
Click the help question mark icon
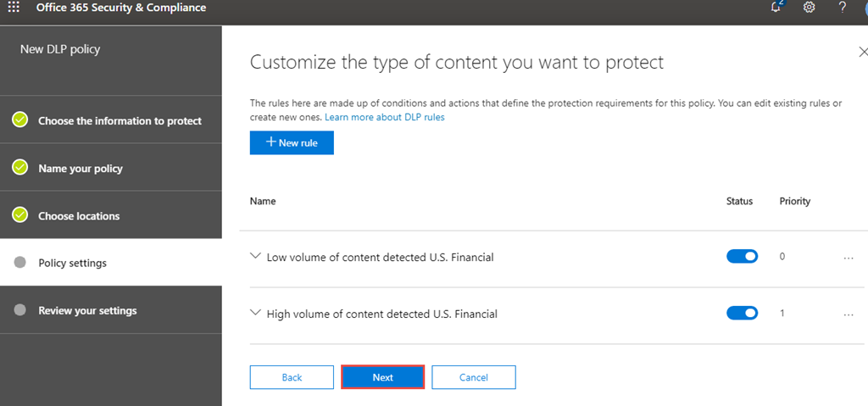[842, 8]
